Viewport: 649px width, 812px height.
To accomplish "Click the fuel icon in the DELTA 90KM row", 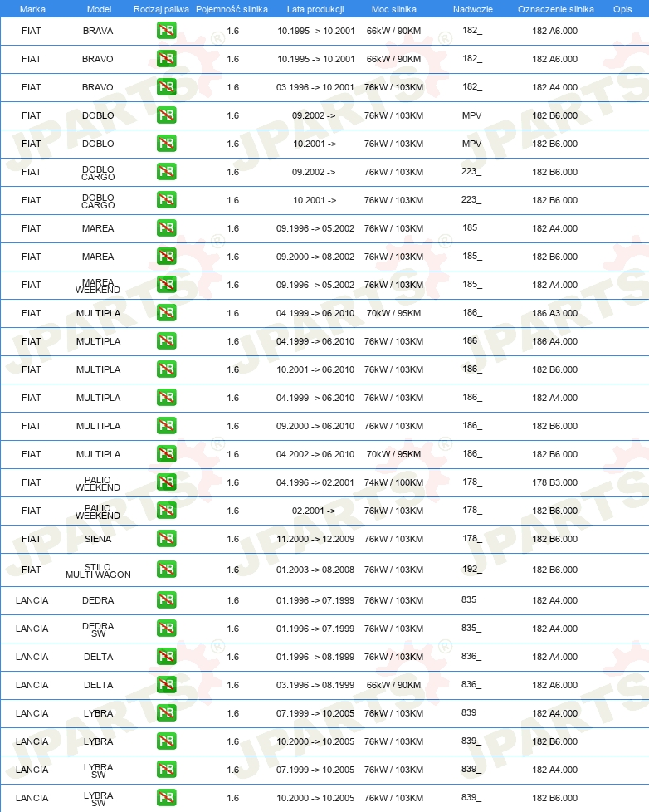I will pos(167,685).
